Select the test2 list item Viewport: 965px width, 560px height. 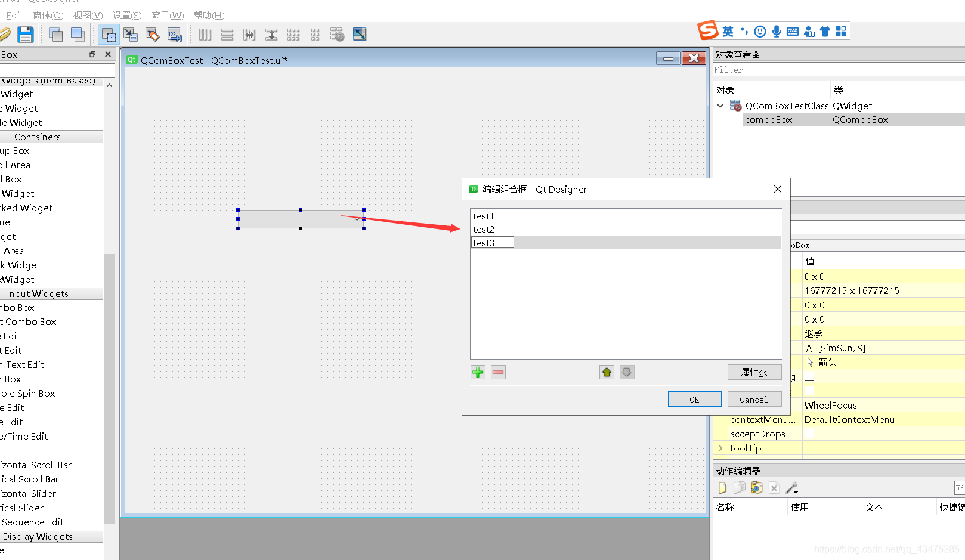tap(626, 229)
